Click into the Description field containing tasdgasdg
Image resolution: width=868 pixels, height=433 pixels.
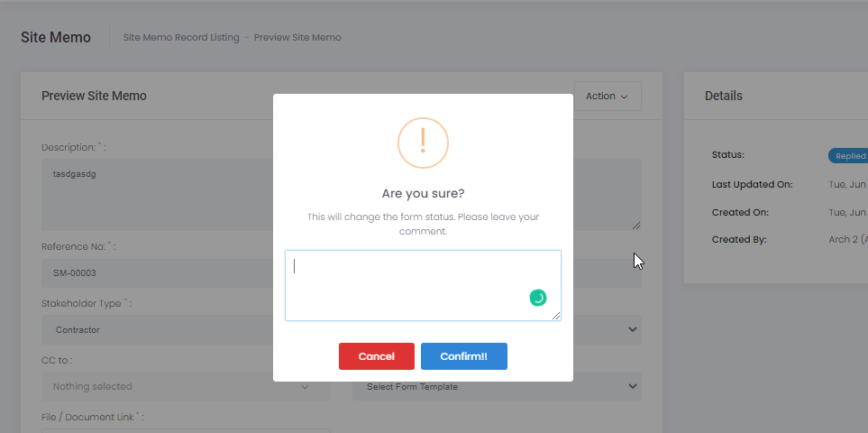pos(153,194)
